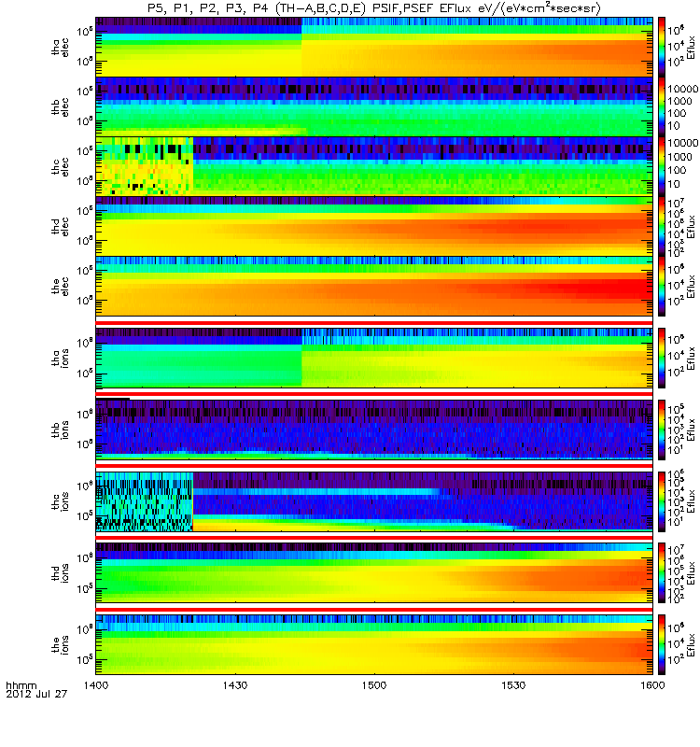Click the 'tha ions' panel label
The image size is (700, 747).
61,359
